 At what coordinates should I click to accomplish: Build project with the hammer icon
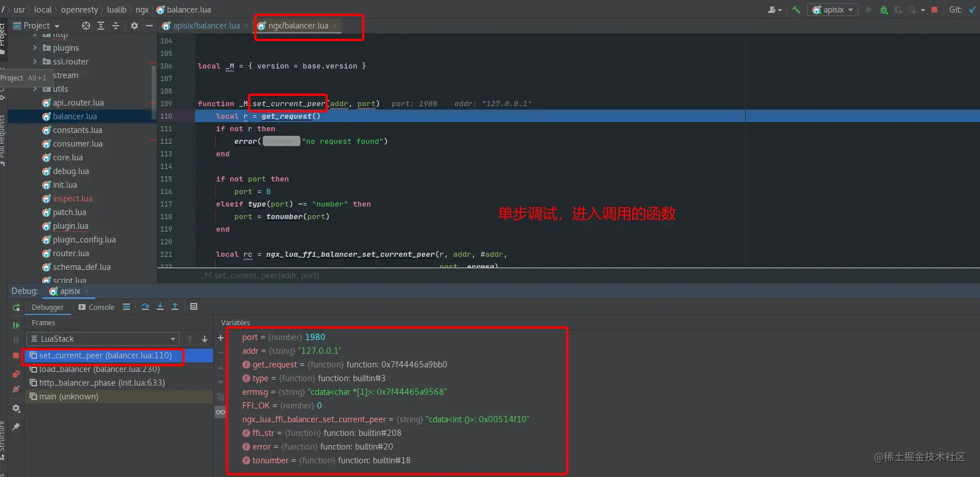coord(796,10)
